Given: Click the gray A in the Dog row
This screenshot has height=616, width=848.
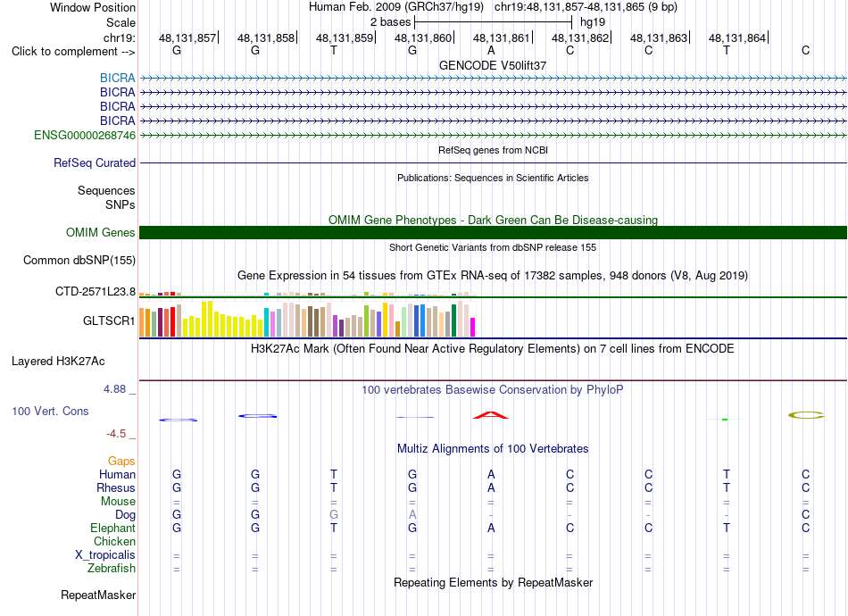Looking at the screenshot, I should tap(412, 514).
